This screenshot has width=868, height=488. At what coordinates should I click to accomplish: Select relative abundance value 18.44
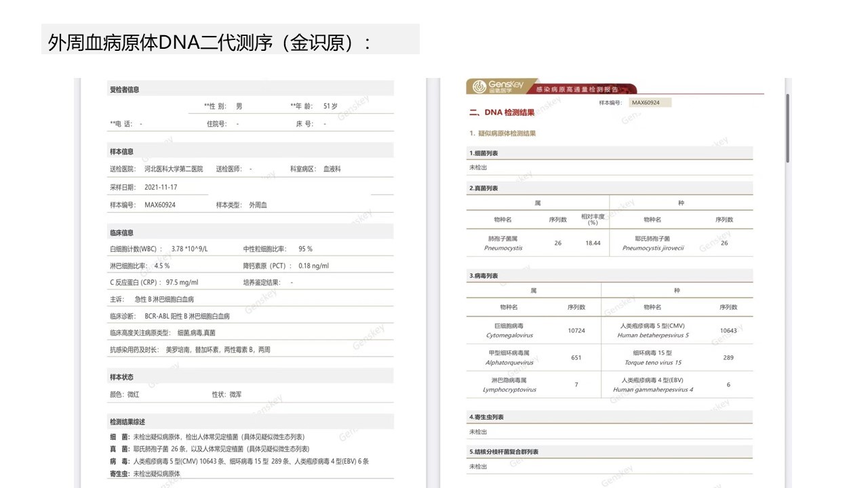593,243
